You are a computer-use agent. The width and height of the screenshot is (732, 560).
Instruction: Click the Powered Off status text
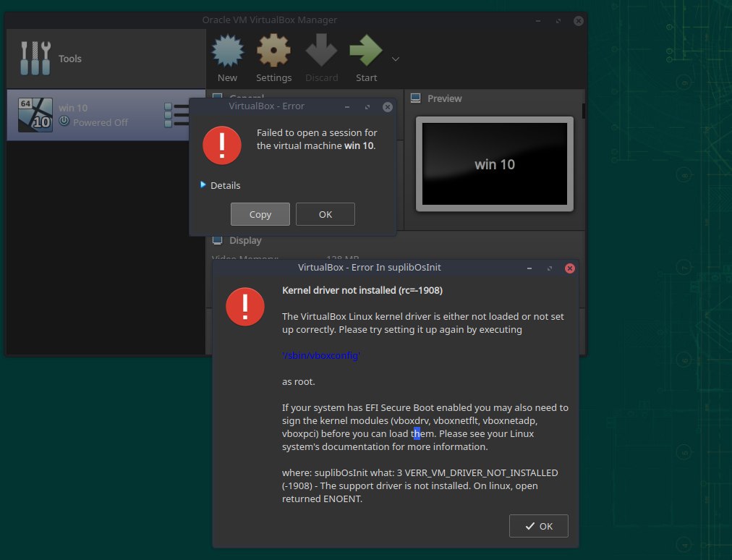click(x=101, y=122)
